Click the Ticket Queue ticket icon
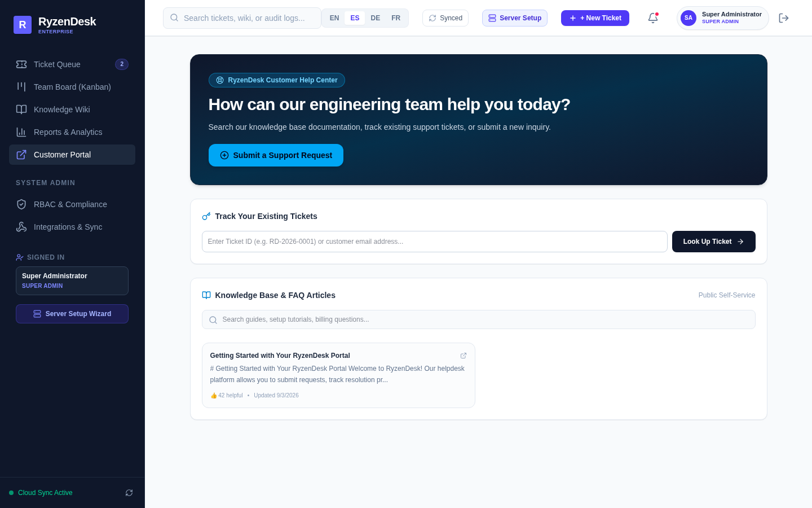812x508 pixels. (x=21, y=64)
